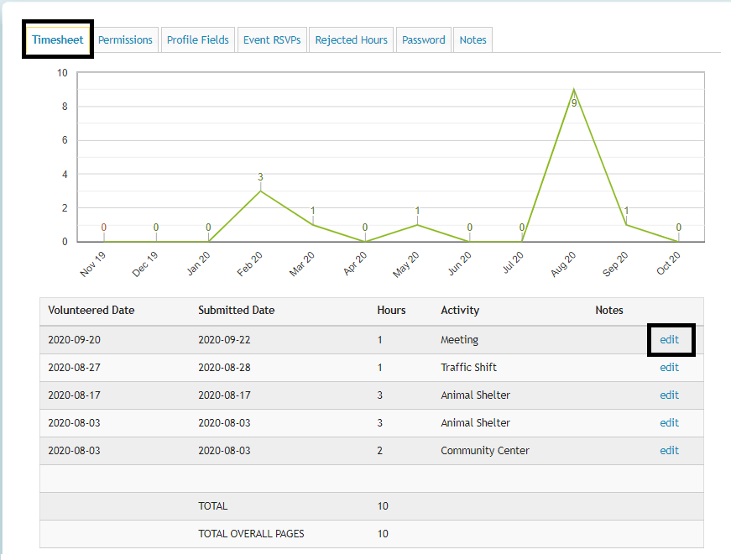Select the Password tab
The height and width of the screenshot is (560, 731).
pos(423,40)
